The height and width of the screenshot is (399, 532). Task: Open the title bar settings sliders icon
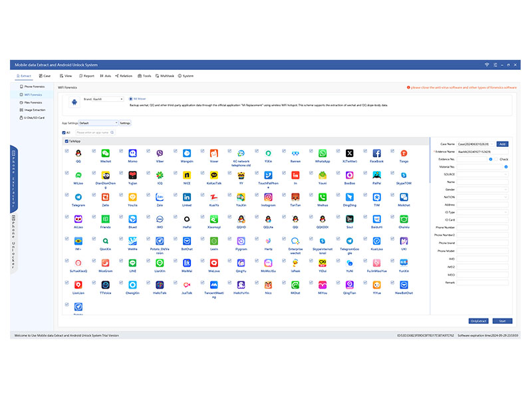(495, 65)
